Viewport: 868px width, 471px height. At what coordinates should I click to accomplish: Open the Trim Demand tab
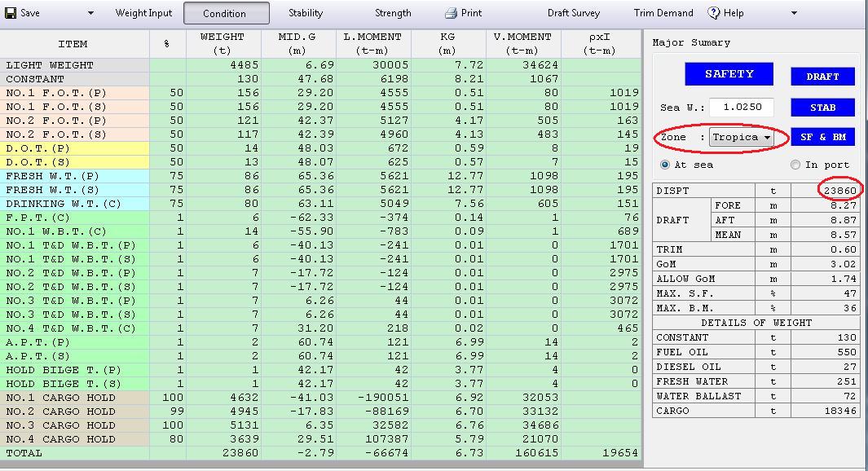pyautogui.click(x=663, y=13)
